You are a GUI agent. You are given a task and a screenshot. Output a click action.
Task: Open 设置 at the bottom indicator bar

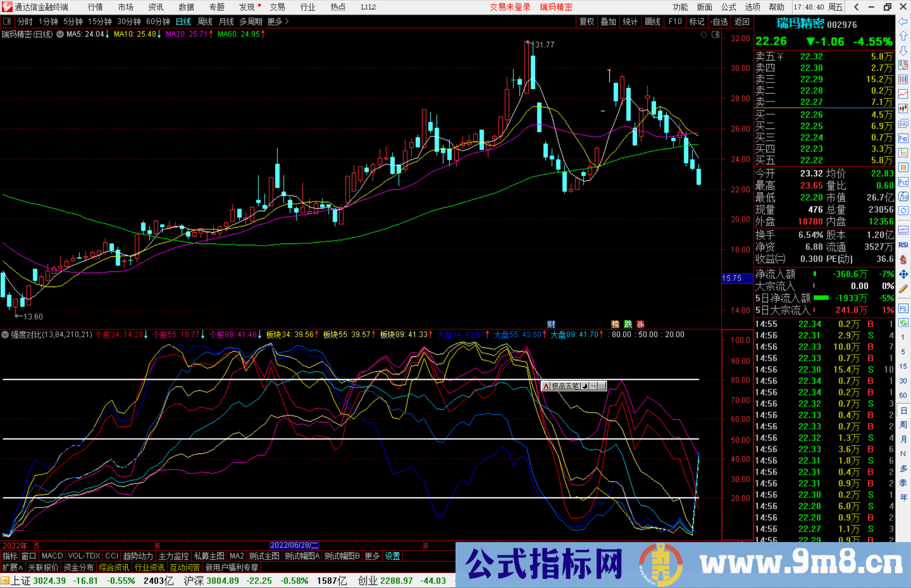point(392,556)
